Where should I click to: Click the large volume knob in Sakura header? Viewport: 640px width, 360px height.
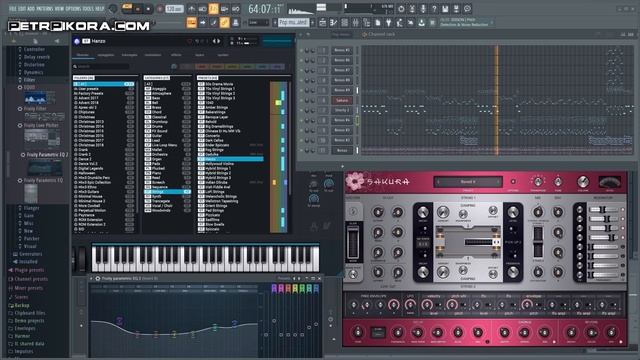tap(583, 182)
